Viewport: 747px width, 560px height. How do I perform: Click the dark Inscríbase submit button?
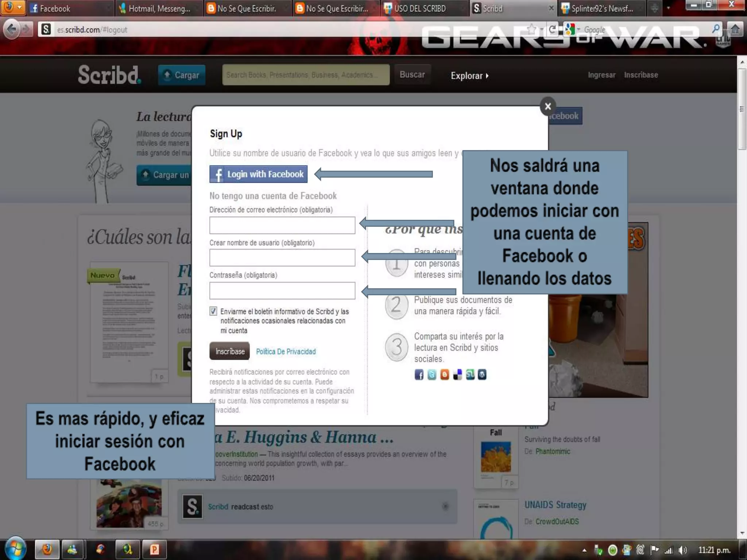229,351
